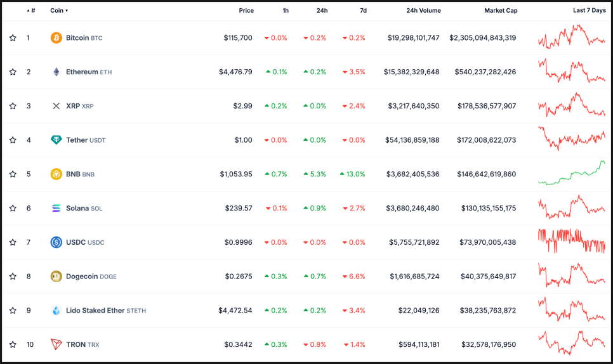The height and width of the screenshot is (364, 613).
Task: Sort by the # rank column header
Action: pyautogui.click(x=31, y=11)
